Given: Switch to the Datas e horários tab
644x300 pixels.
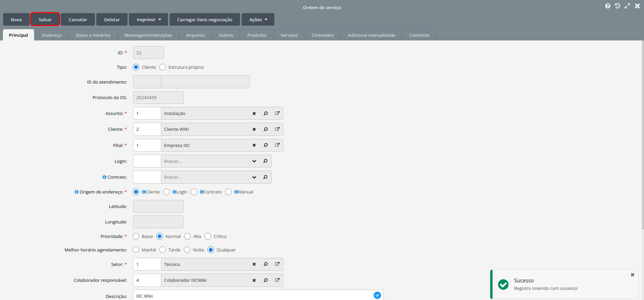Looking at the screenshot, I should tap(93, 35).
